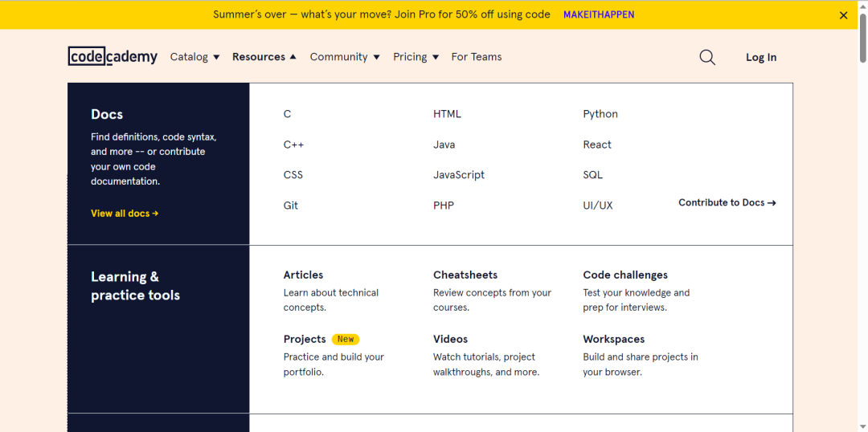
Task: Open the Codecademy logo homepage
Action: pyautogui.click(x=113, y=56)
